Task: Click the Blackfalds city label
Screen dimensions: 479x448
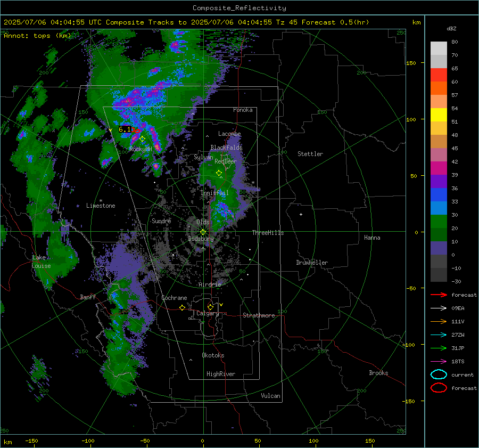Action: [x=226, y=148]
